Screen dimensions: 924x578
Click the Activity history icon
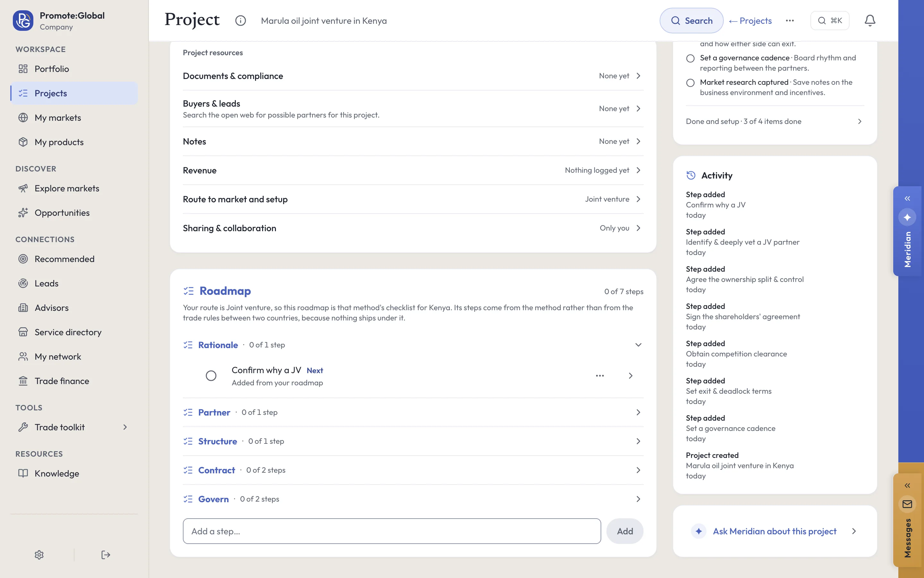(x=691, y=175)
